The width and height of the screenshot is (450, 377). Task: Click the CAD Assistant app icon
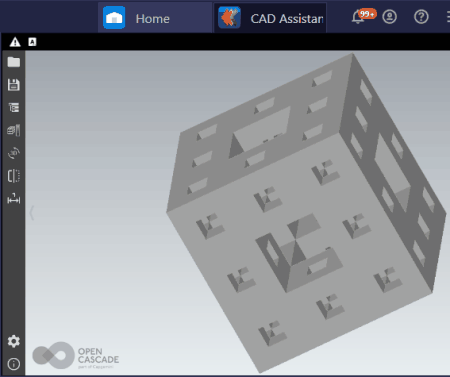[229, 18]
